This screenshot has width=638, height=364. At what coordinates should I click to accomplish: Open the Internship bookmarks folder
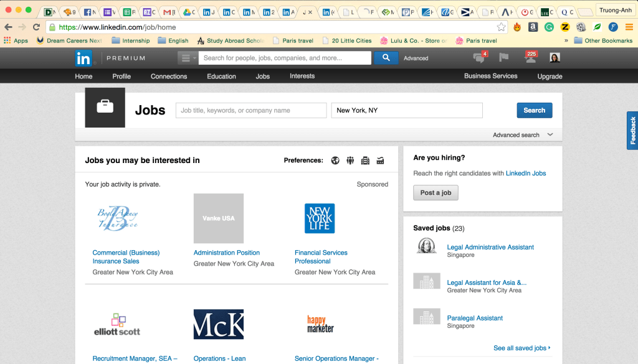pos(131,40)
